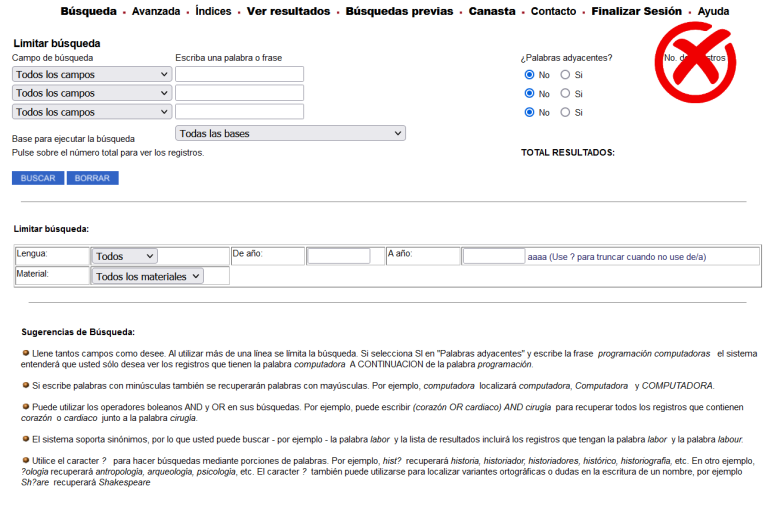
Task: Focus the second search phrase input
Action: tap(240, 93)
